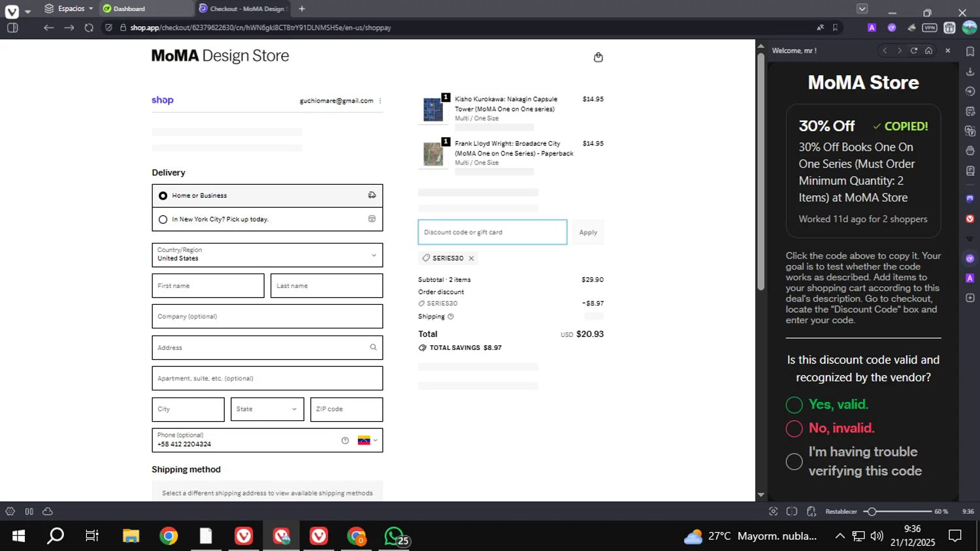980x551 pixels.
Task: Bookmark this page from the address field
Action: (x=835, y=27)
